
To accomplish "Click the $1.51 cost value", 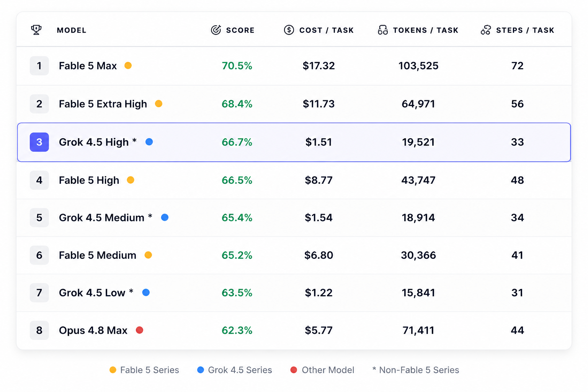I will (x=319, y=142).
